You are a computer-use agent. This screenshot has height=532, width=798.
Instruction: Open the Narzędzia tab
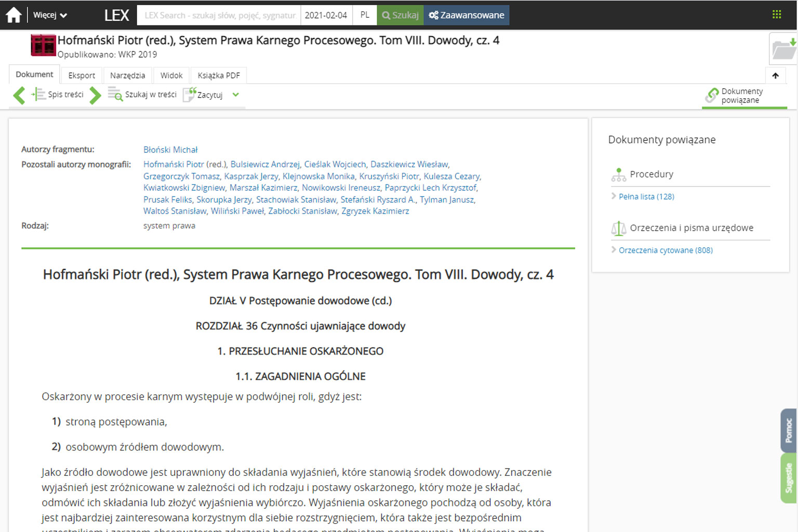tap(128, 75)
